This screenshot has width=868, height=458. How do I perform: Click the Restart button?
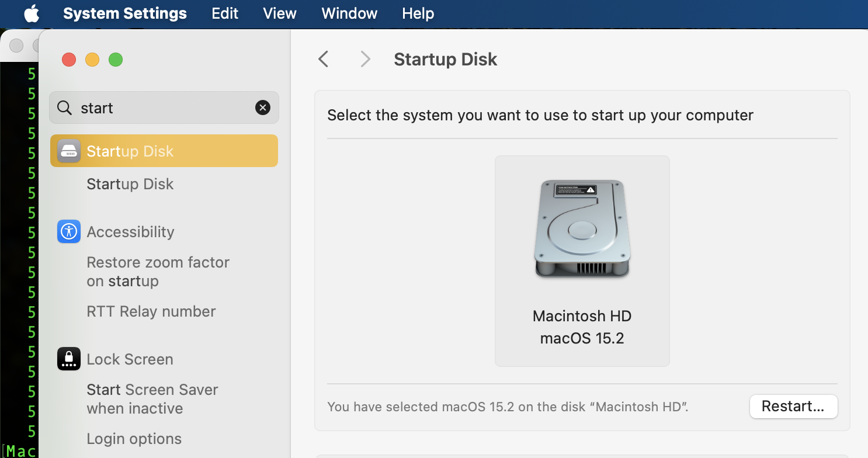click(x=793, y=407)
